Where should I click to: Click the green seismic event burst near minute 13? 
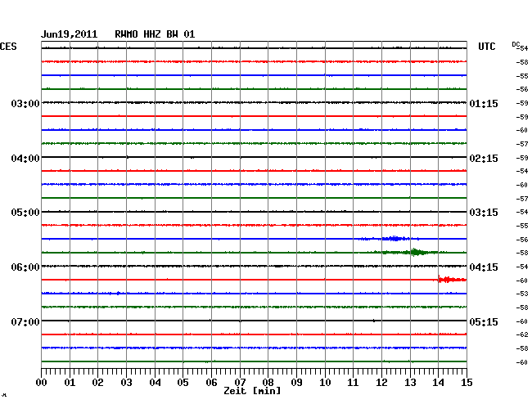tap(417, 252)
